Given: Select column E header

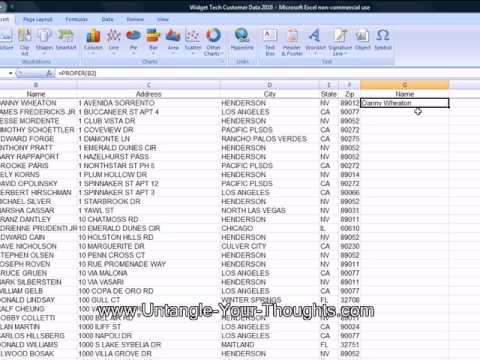Looking at the screenshot, I should click(329, 85).
